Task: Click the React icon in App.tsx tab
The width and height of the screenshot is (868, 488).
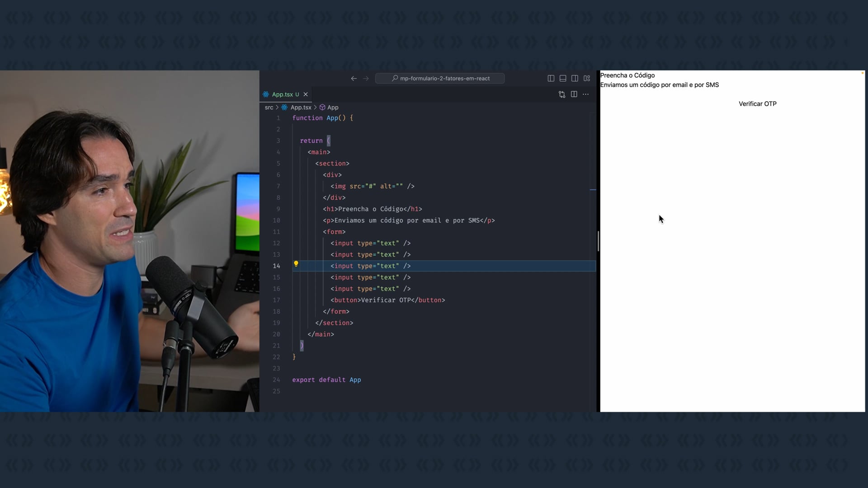Action: tap(266, 94)
